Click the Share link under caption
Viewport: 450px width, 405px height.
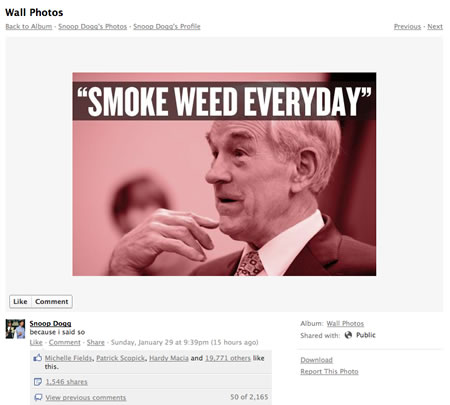point(96,342)
